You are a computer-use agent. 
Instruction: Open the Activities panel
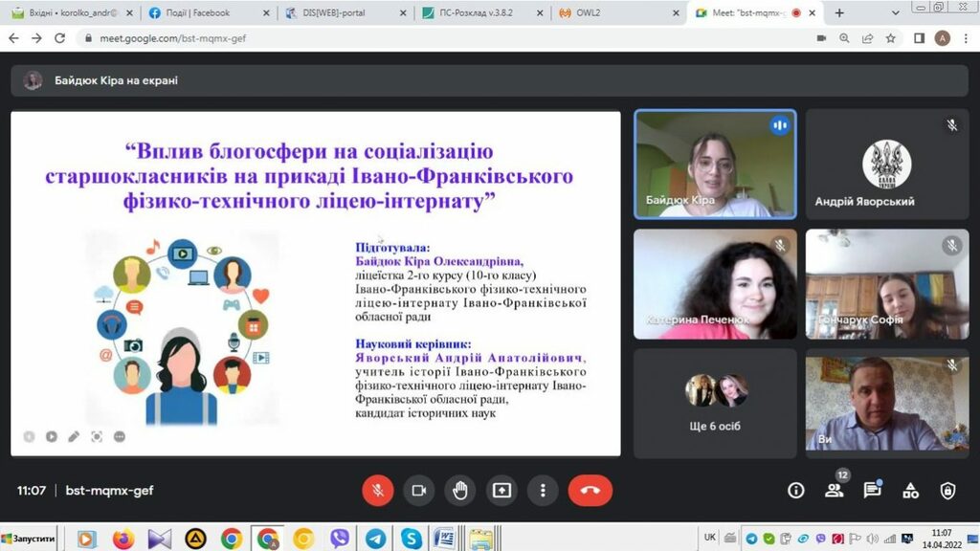[910, 491]
